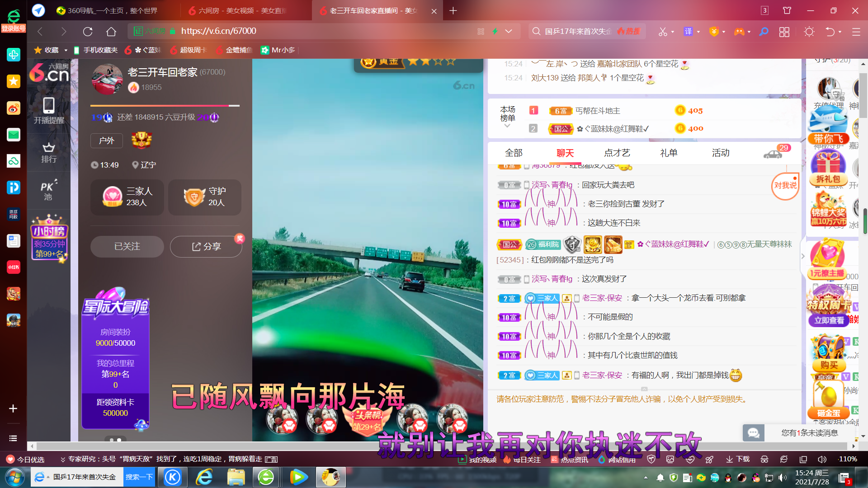The width and height of the screenshot is (868, 488).
Task: Expand the address bar dropdown chevron
Action: [x=509, y=31]
